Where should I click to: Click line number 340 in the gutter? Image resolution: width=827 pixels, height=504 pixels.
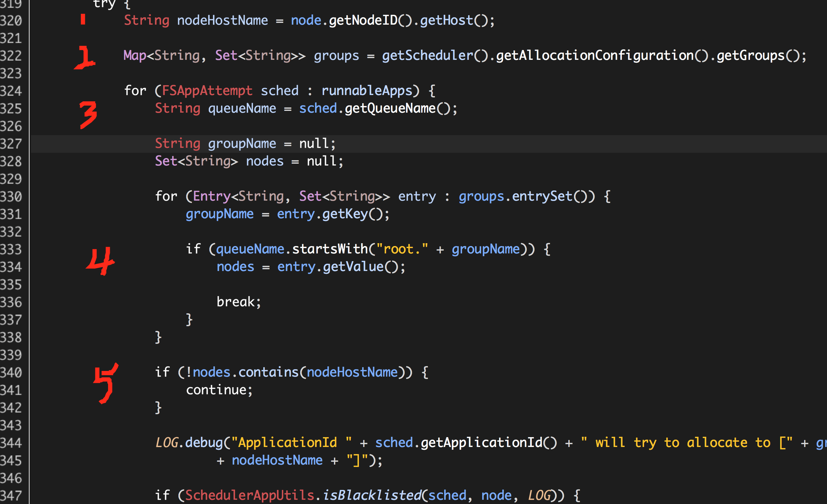[x=11, y=373]
